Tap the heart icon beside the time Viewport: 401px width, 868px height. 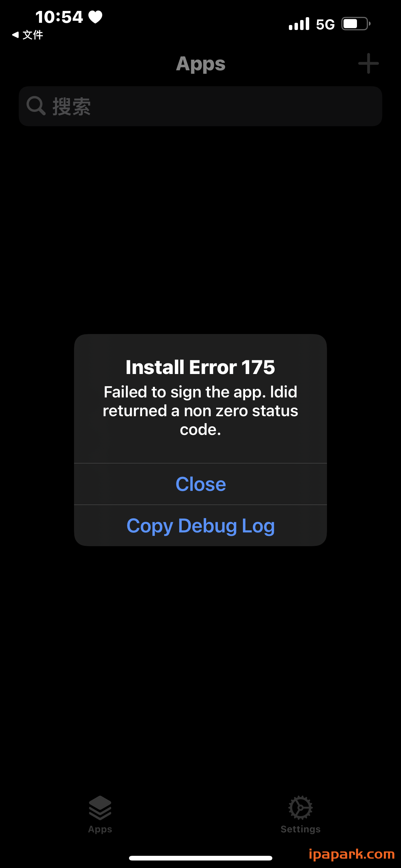(x=95, y=17)
